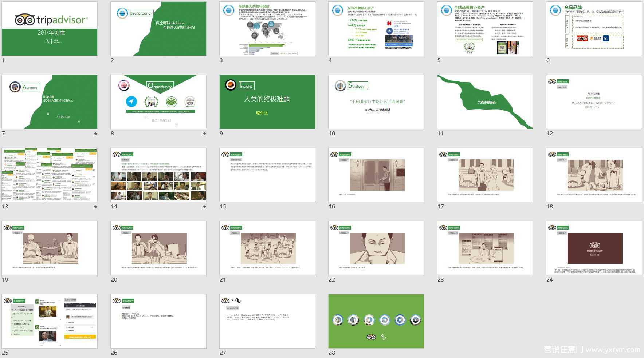Screen dimensions: 644x358
Task: Select slide 10 Strategy thumbnail
Action: (x=376, y=102)
